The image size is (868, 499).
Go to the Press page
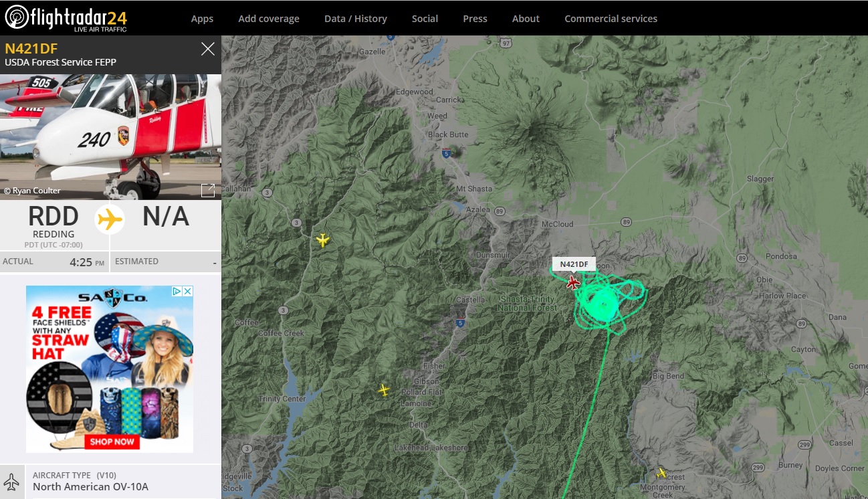click(475, 19)
